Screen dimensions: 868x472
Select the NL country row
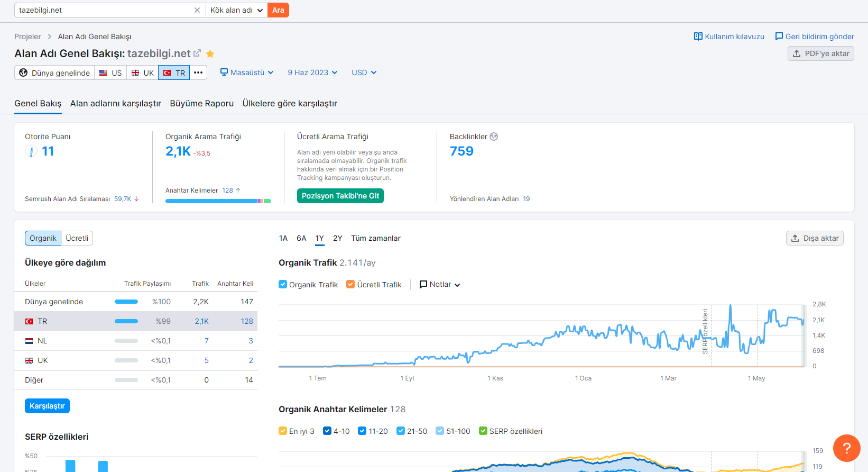coord(136,341)
